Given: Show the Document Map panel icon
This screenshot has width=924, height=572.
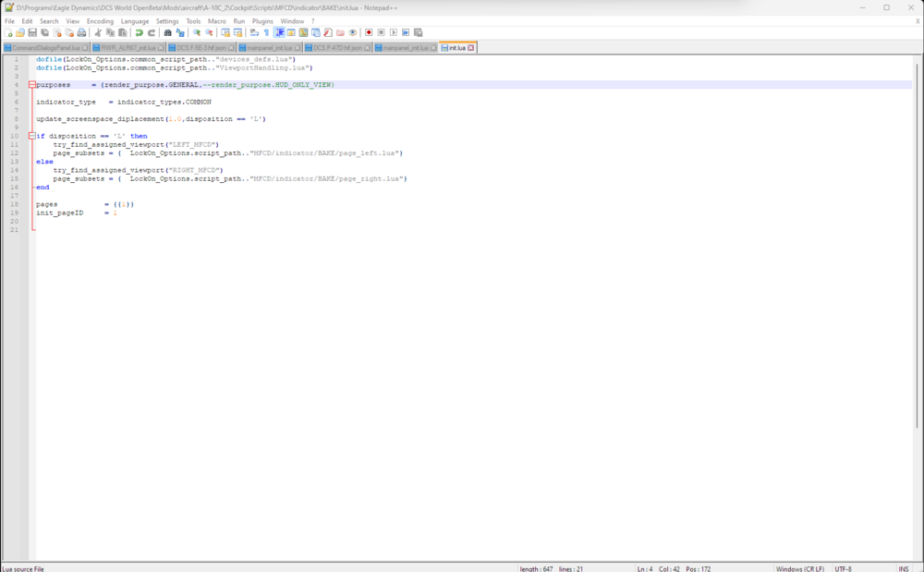Looking at the screenshot, I should click(x=303, y=32).
